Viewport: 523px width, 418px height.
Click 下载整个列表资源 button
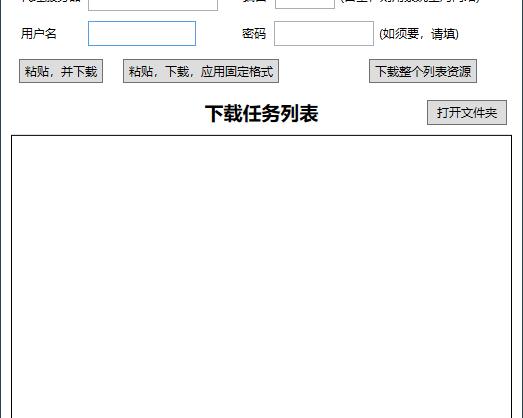(x=423, y=71)
